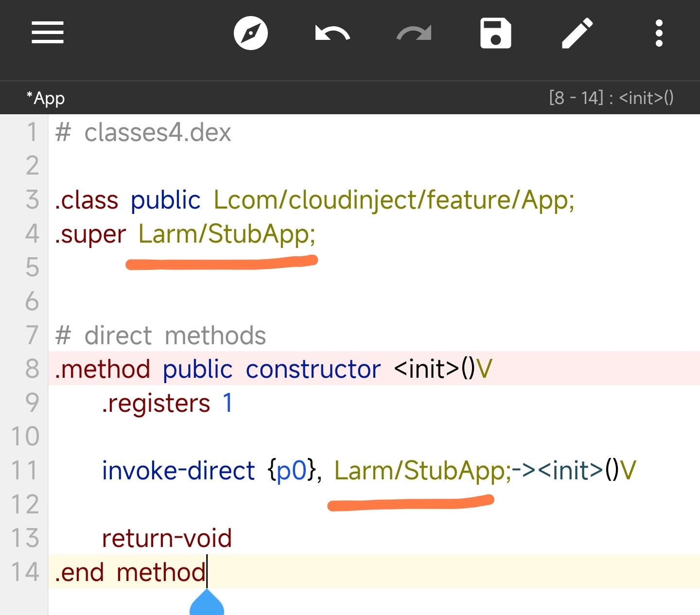The height and width of the screenshot is (615, 700).
Task: Click the '{p0}' register argument
Action: [x=292, y=471]
